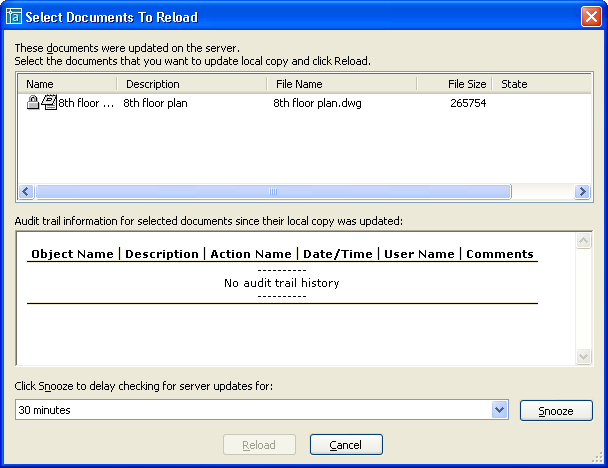608x468 pixels.
Task: Click the Cancel button
Action: 346,445
